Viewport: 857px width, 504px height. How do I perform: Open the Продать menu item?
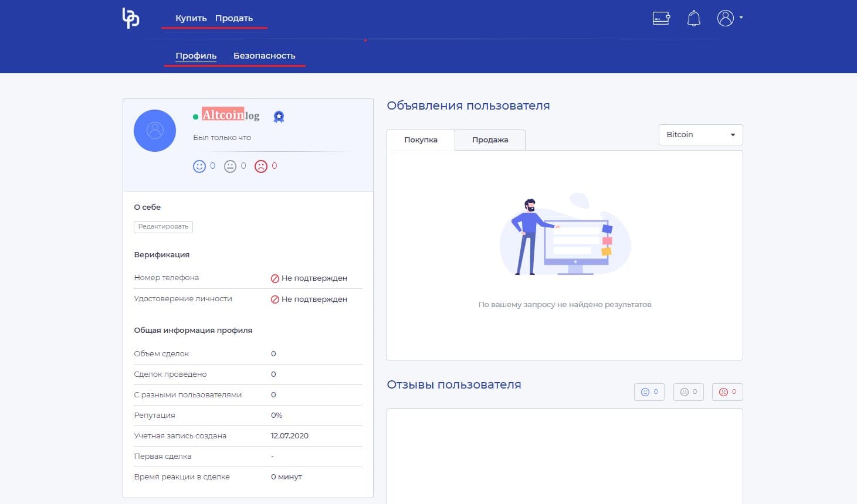234,18
